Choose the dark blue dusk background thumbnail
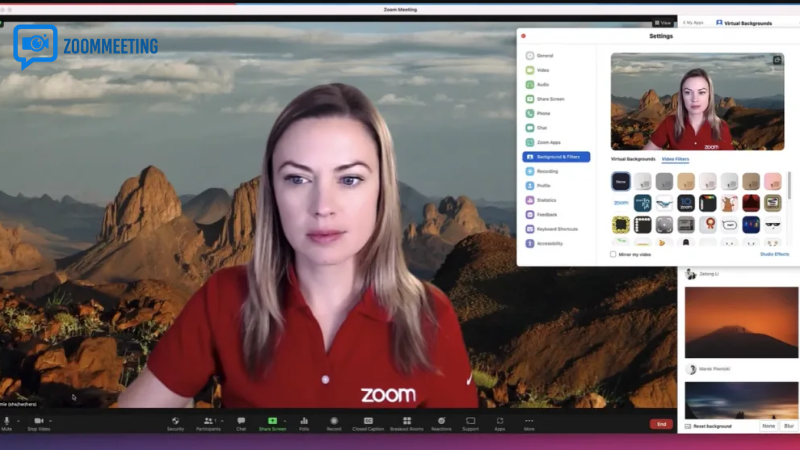Viewport: 800px width, 450px height. [741, 401]
